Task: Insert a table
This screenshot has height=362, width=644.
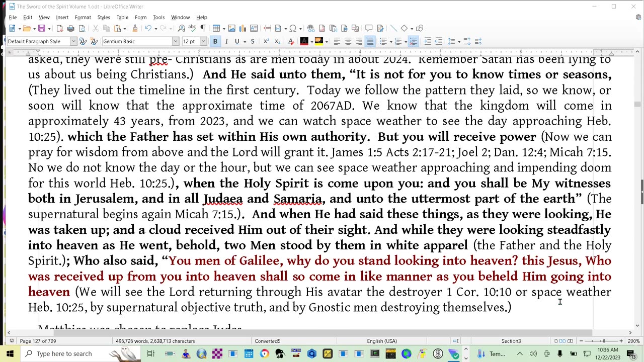Action: 216,28
